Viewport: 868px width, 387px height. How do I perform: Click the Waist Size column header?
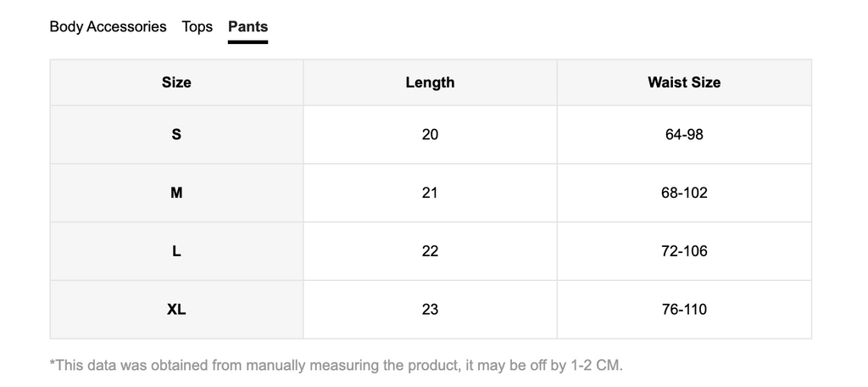684,82
